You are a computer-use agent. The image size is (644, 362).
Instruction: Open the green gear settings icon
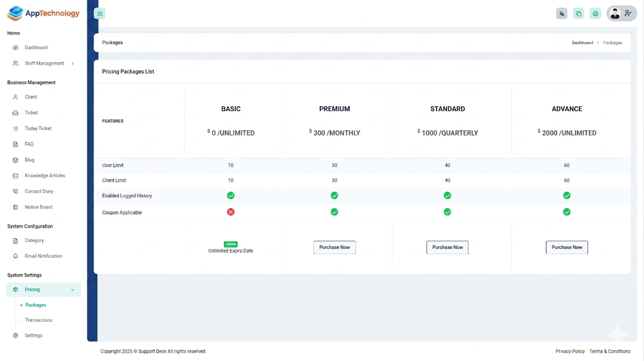point(595,14)
